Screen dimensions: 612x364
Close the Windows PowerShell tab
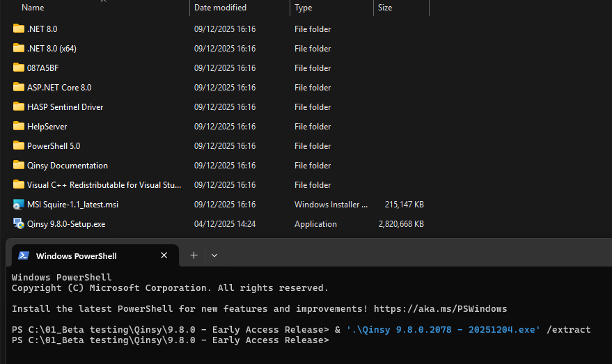[164, 255]
